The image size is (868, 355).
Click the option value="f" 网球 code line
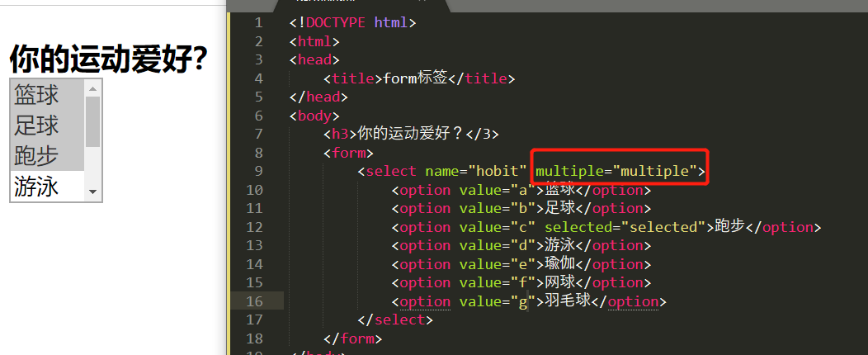tap(521, 282)
